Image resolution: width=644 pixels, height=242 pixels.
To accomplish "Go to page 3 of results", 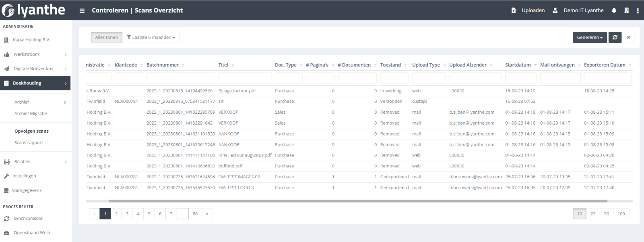I will pyautogui.click(x=127, y=214).
